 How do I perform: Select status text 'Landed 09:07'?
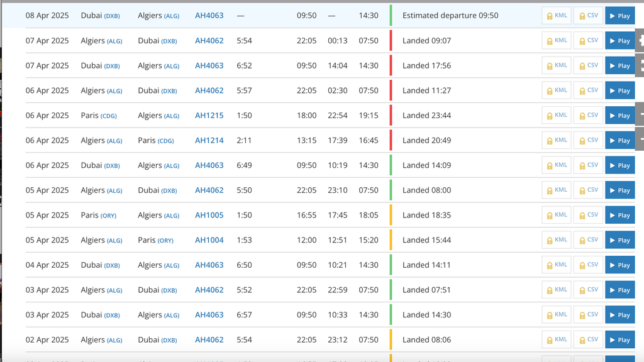[x=427, y=41]
